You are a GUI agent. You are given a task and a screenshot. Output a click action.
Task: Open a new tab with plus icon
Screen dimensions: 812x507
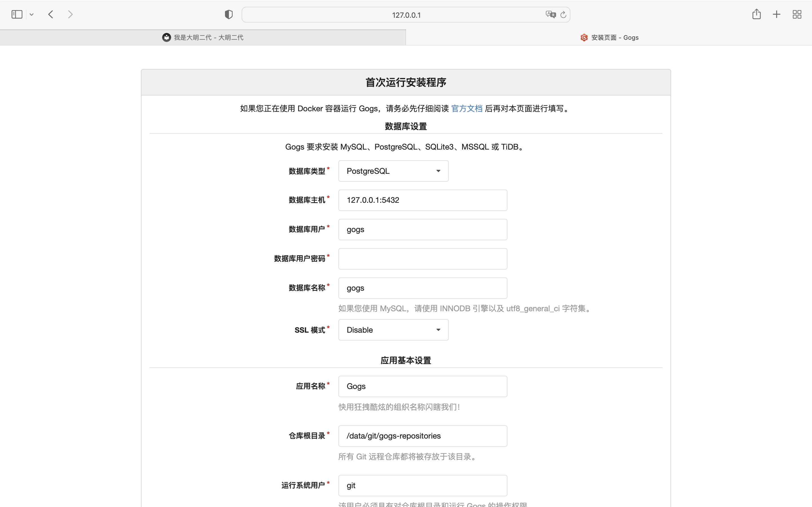pos(776,14)
